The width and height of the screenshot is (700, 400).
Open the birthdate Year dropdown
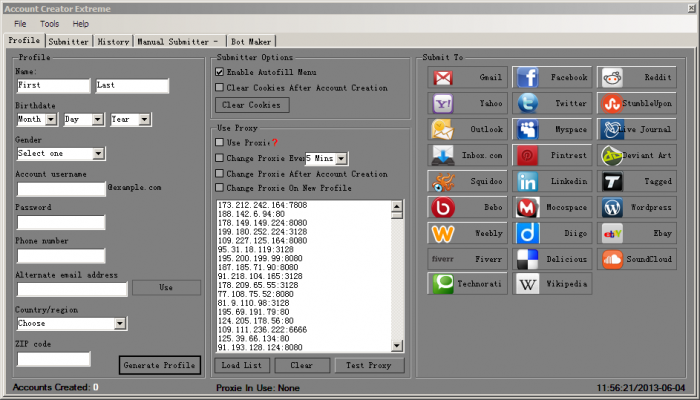[x=144, y=119]
